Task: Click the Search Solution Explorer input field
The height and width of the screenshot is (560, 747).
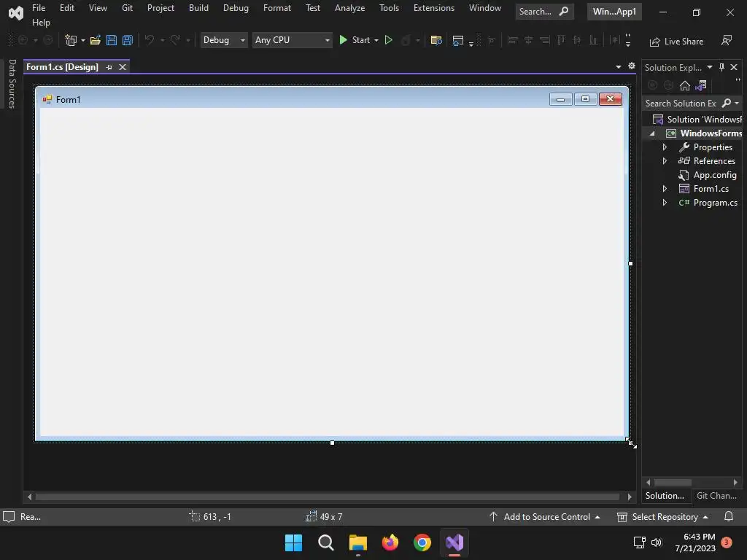Action: (x=681, y=104)
